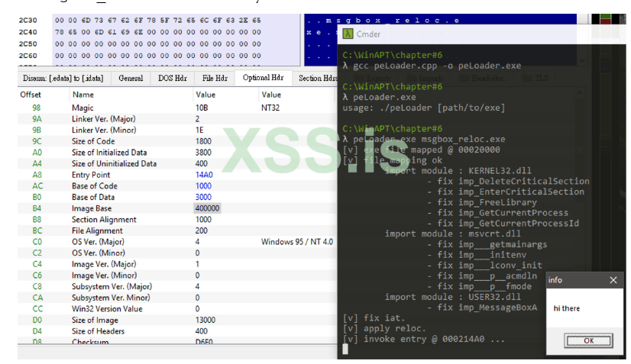Select the File Alignment row
The image size is (631, 364).
[176, 230]
